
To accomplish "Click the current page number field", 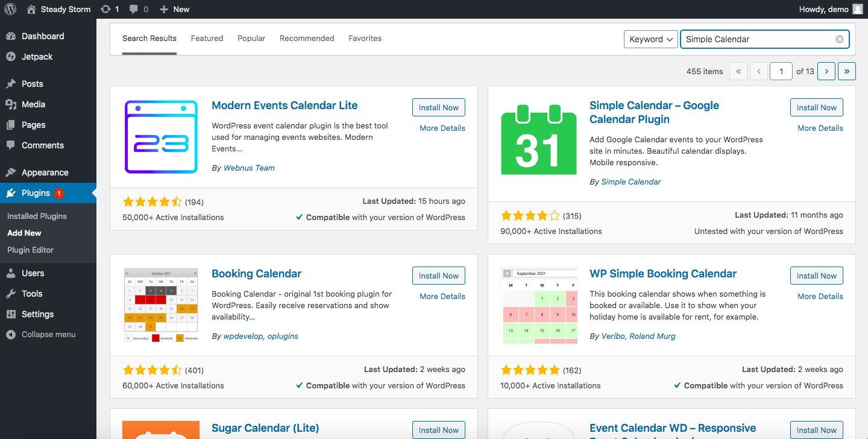I will (781, 71).
